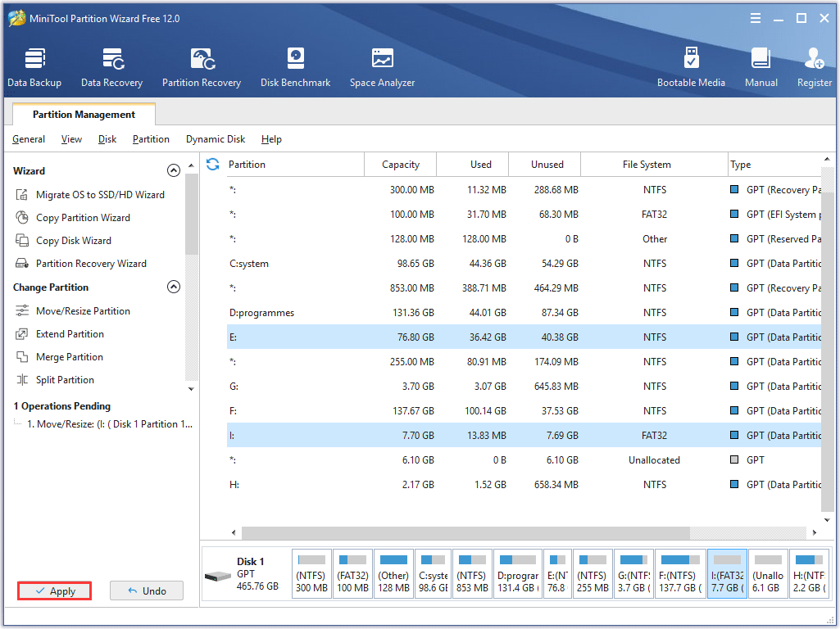The height and width of the screenshot is (629, 840).
Task: Expand pending Move/Resize operation entry
Action: [x=110, y=424]
